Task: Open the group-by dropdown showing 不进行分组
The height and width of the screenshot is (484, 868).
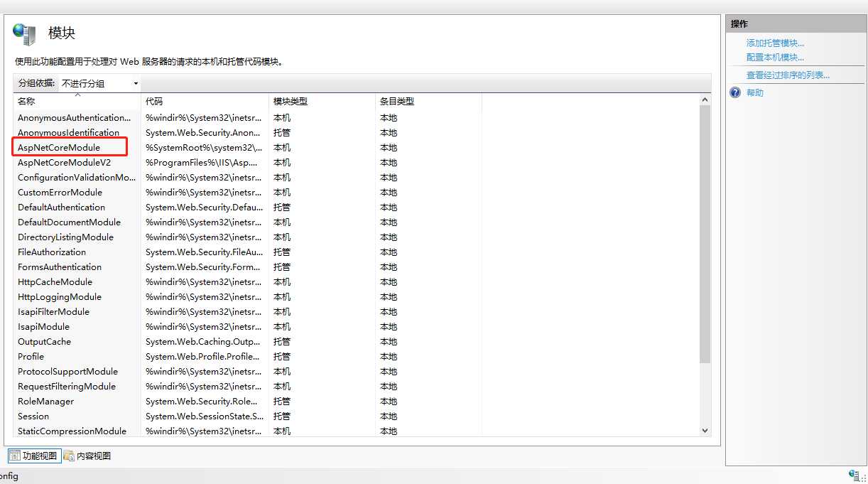Action: [99, 83]
